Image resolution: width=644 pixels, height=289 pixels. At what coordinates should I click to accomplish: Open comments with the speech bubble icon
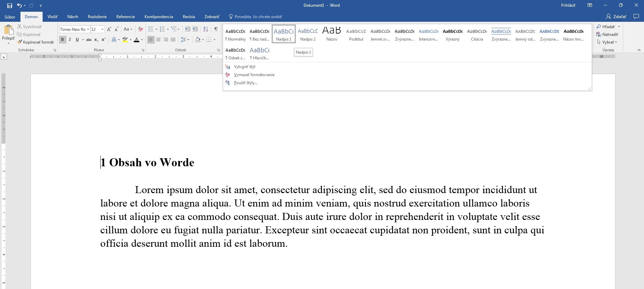tap(636, 16)
